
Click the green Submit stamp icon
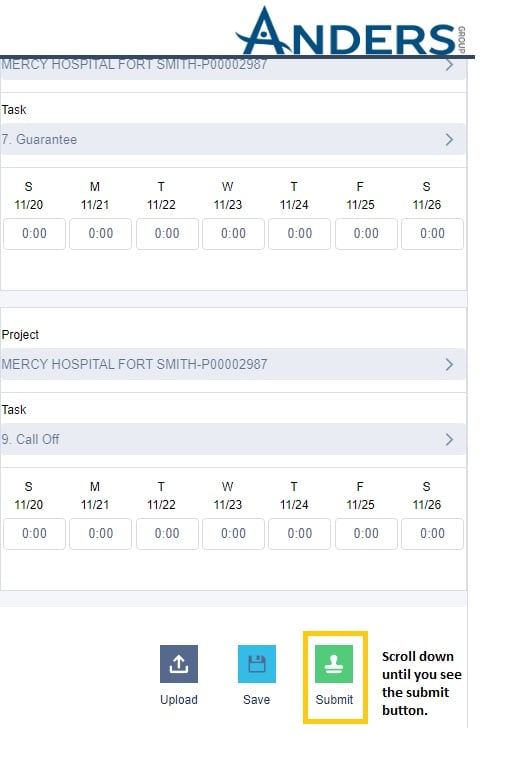(334, 663)
